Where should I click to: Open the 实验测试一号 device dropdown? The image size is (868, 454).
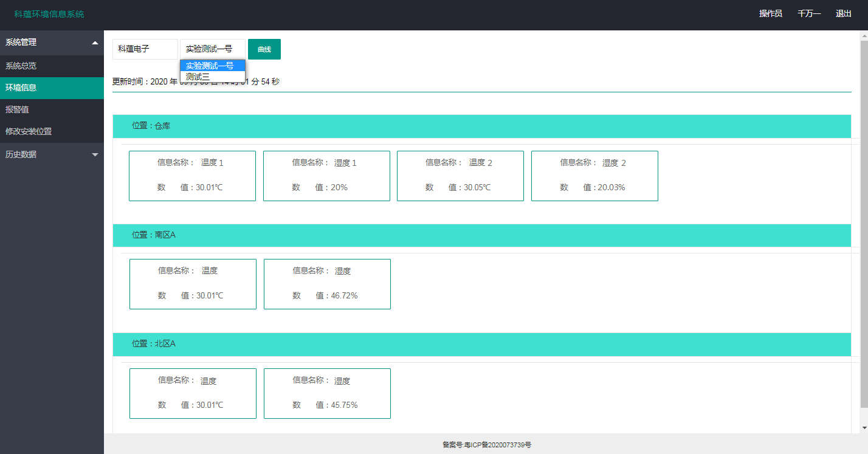point(213,49)
